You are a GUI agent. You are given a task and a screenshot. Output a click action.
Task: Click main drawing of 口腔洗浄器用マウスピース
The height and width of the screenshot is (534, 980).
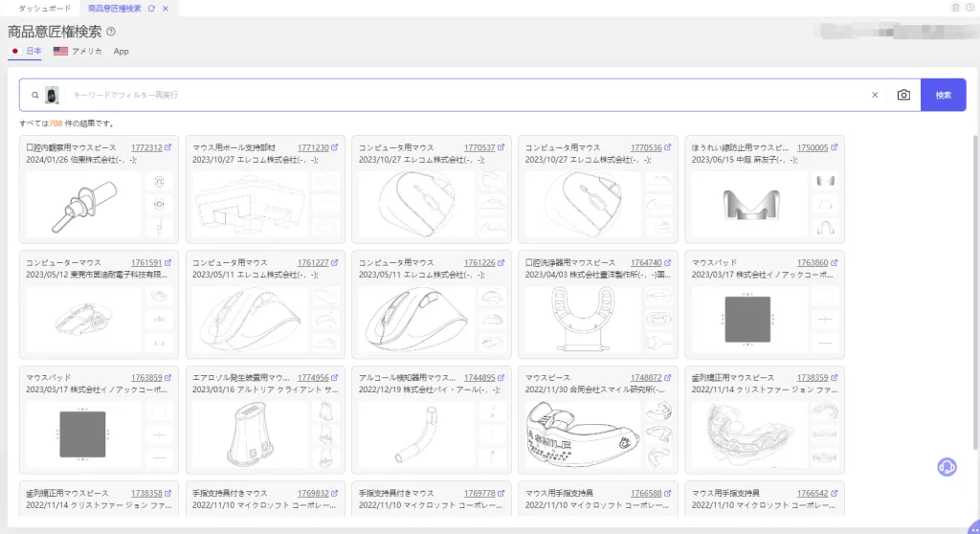coord(583,320)
